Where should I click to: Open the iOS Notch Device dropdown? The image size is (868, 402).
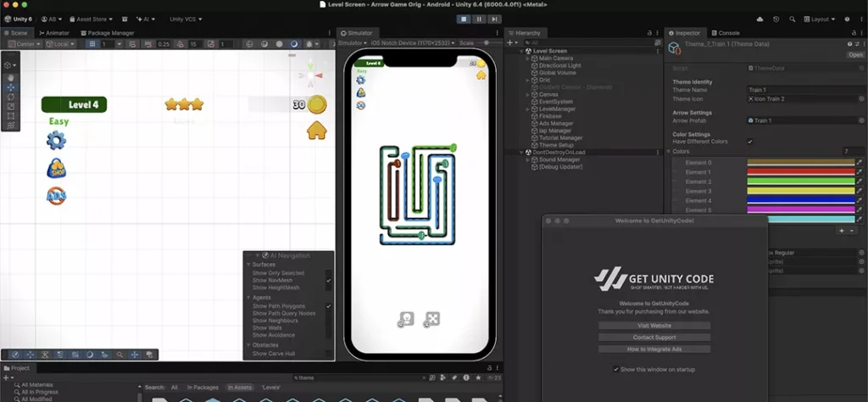413,42
